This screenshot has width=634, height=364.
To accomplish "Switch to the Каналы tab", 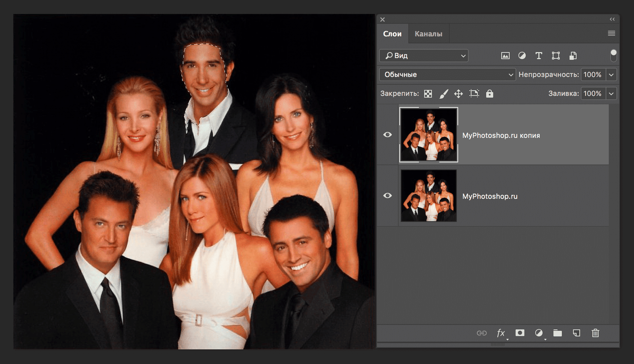I will [x=428, y=34].
